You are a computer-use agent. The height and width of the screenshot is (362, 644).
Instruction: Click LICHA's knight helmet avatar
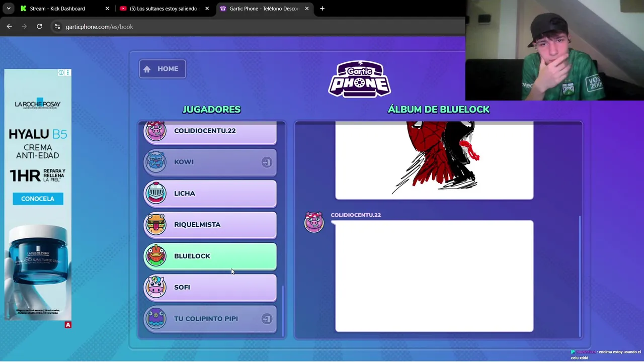tap(155, 193)
